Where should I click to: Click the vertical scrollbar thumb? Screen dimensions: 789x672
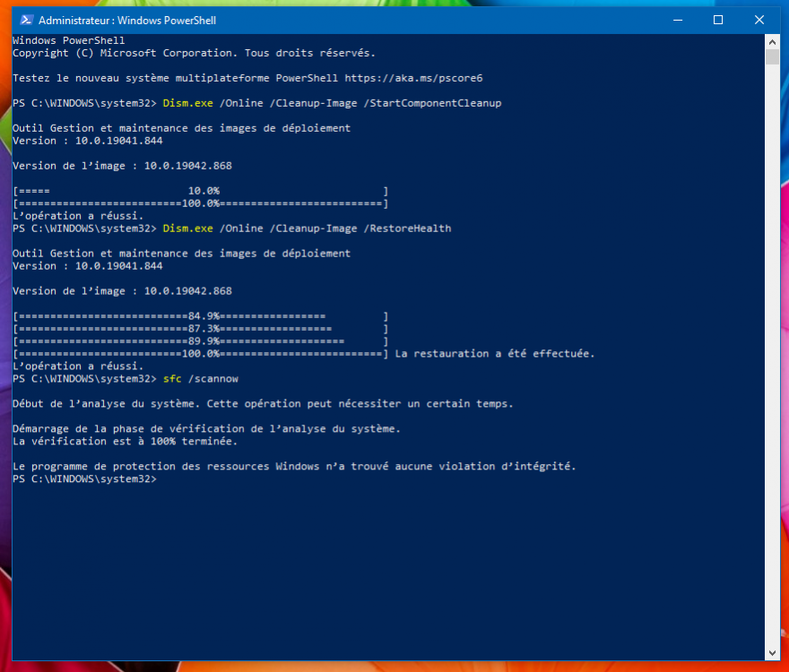coord(772,56)
